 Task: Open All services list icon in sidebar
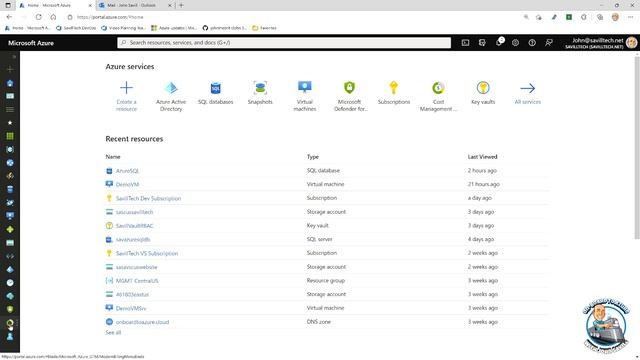(10, 109)
